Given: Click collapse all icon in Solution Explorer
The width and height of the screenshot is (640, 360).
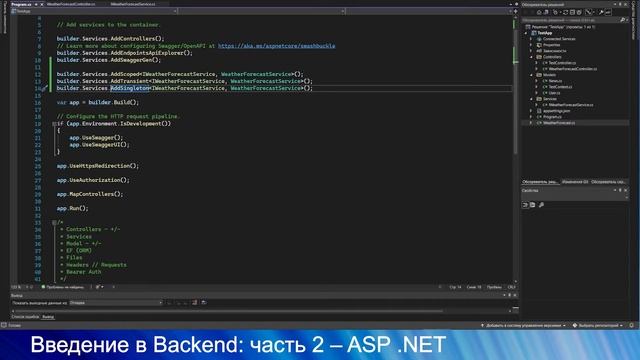Looking at the screenshot, I should point(572,12).
